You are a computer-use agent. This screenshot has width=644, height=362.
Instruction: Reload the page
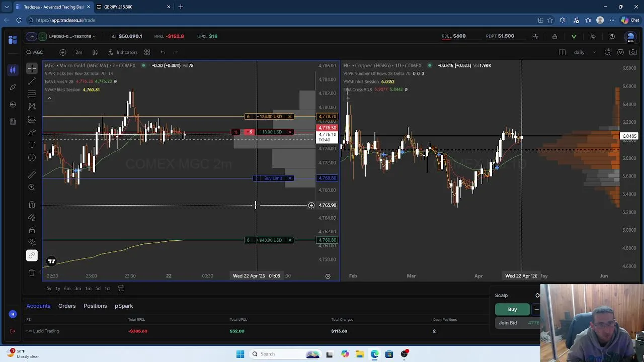click(19, 20)
